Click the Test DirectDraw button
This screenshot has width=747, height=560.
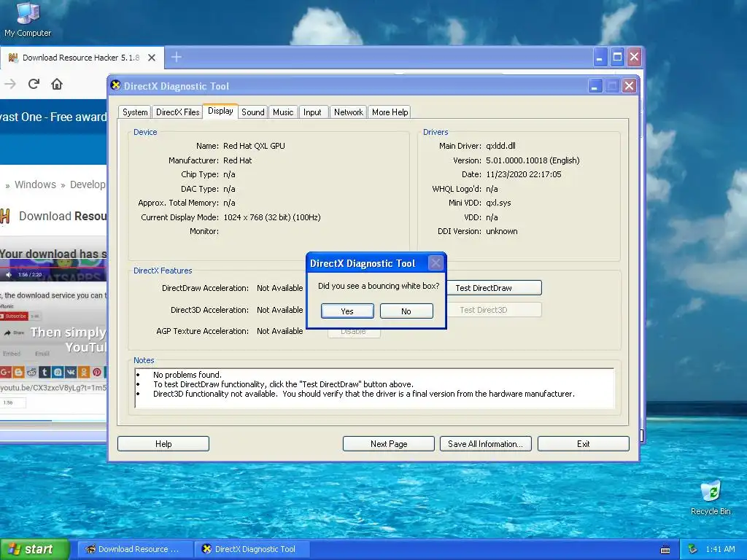[494, 287]
